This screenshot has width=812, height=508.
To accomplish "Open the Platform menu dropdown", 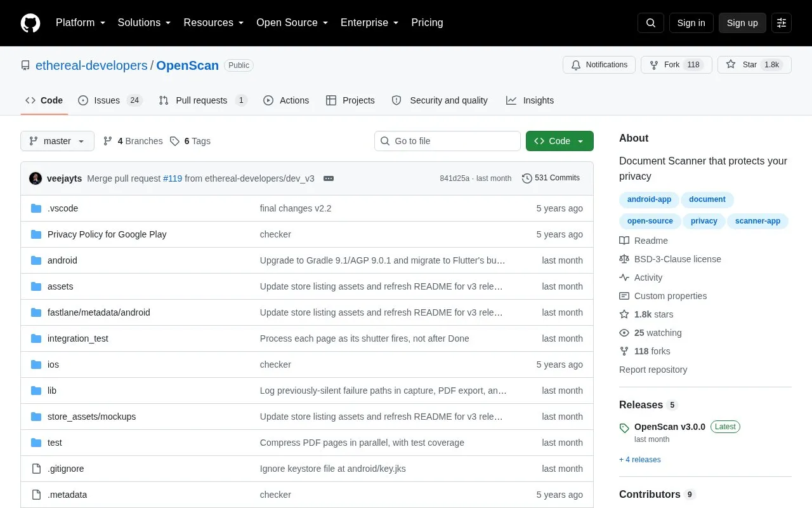I will (81, 23).
